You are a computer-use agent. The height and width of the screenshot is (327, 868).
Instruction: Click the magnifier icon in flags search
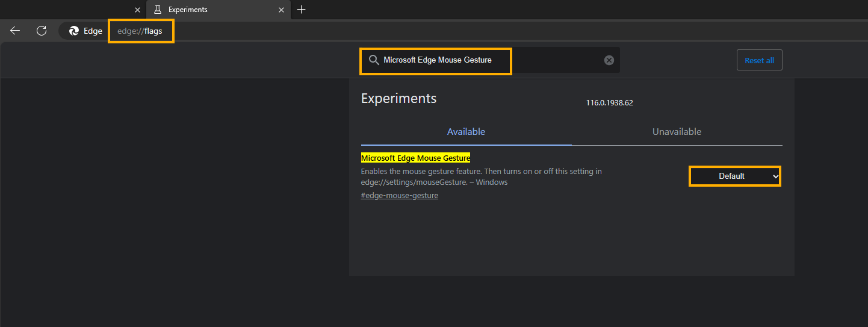point(374,60)
